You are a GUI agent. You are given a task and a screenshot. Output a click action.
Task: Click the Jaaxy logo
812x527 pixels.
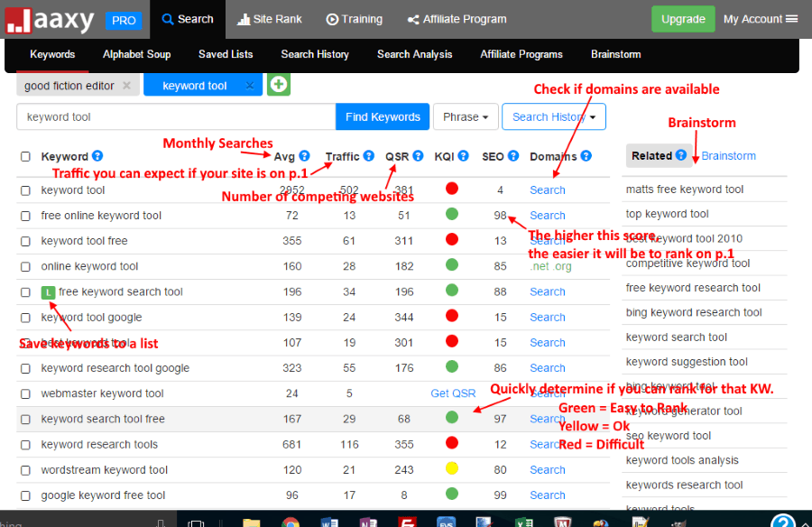point(50,20)
